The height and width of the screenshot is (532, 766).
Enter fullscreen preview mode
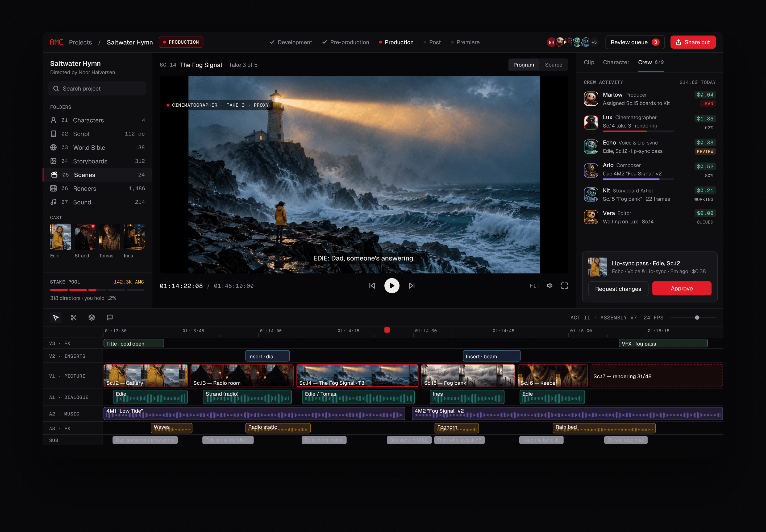pyautogui.click(x=564, y=286)
